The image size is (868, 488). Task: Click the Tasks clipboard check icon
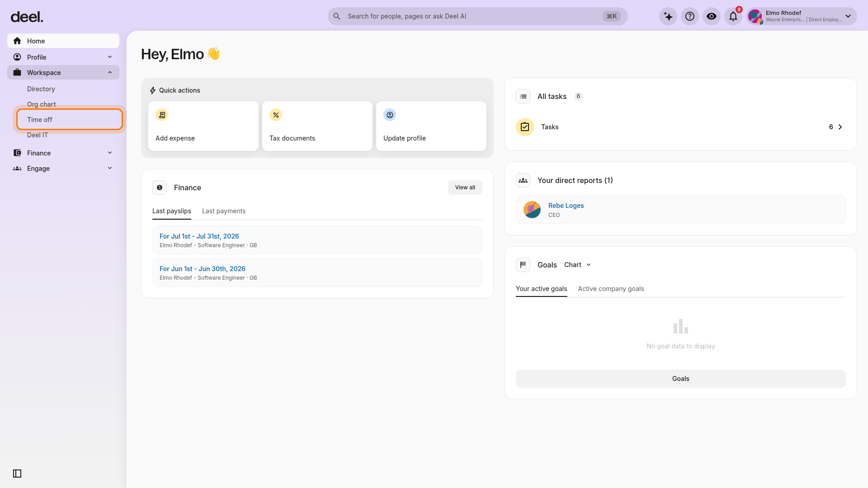coord(525,127)
